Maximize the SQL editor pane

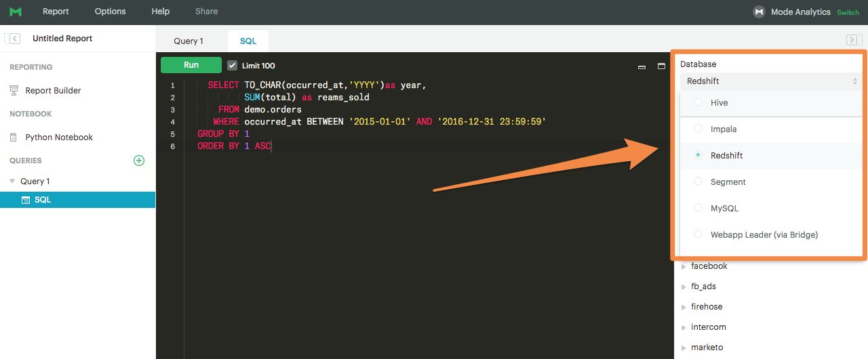pyautogui.click(x=661, y=66)
